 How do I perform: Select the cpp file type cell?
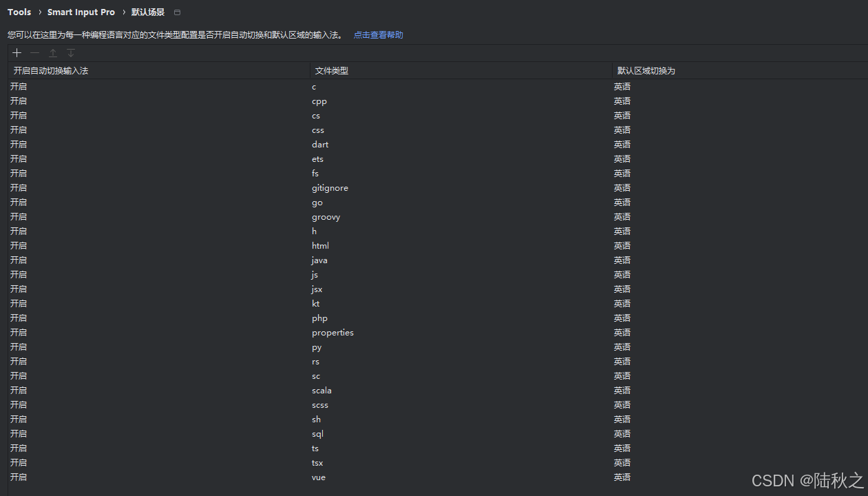point(319,101)
